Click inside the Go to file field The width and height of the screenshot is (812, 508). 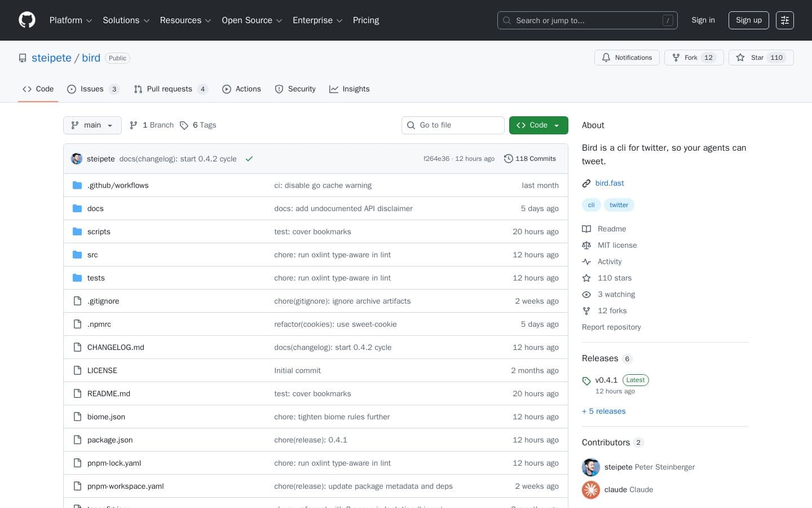[453, 125]
